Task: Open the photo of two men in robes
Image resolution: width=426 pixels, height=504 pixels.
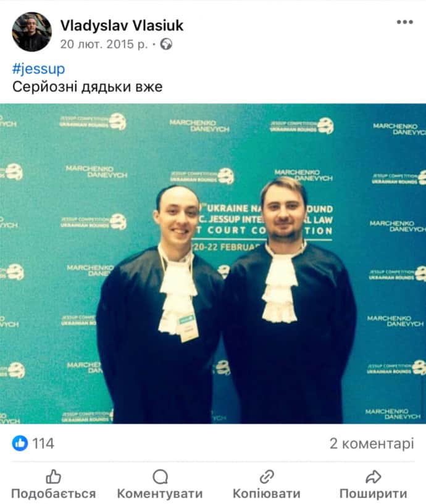Action: [x=213, y=263]
